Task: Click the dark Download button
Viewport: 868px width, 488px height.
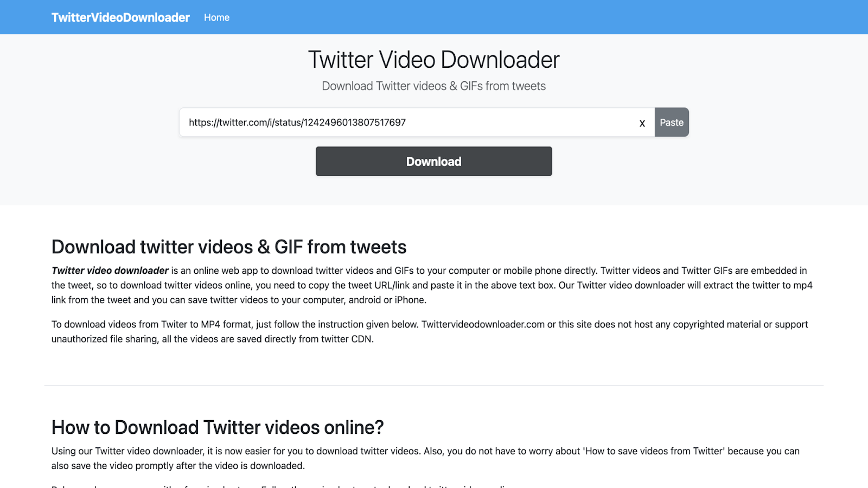Action: point(434,162)
